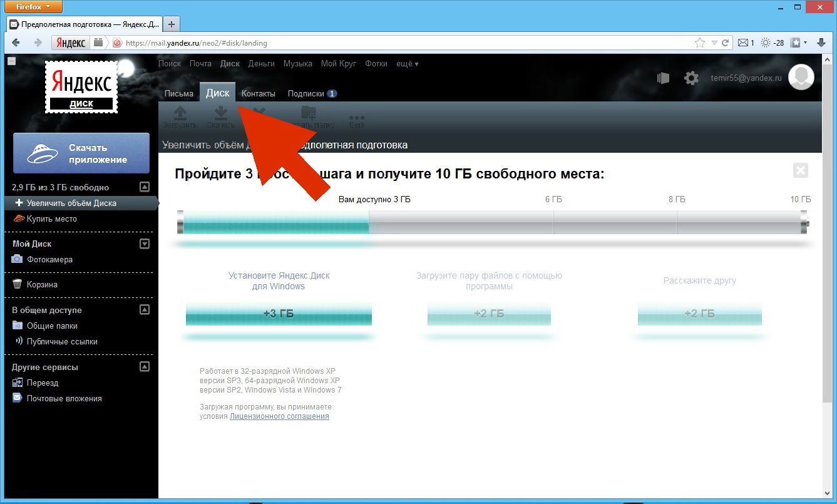Click the user avatar picture
Viewport: 837px width, 504px height.
pyautogui.click(x=801, y=77)
